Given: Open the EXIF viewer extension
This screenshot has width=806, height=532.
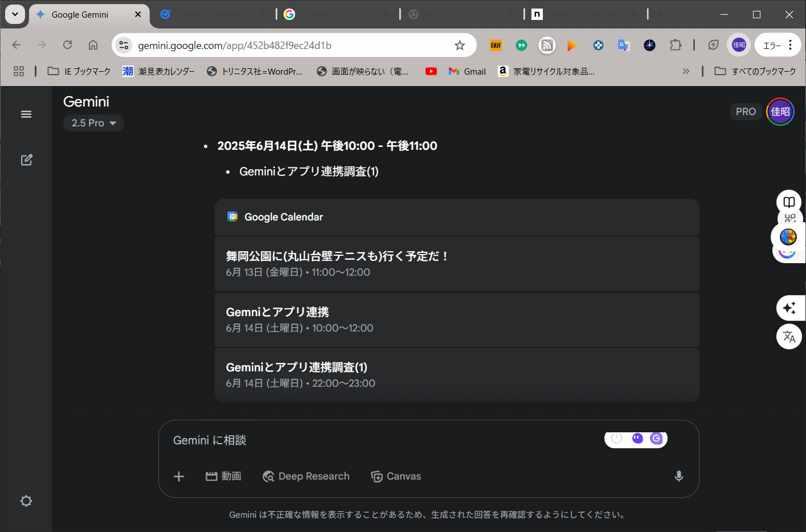Looking at the screenshot, I should [x=496, y=45].
